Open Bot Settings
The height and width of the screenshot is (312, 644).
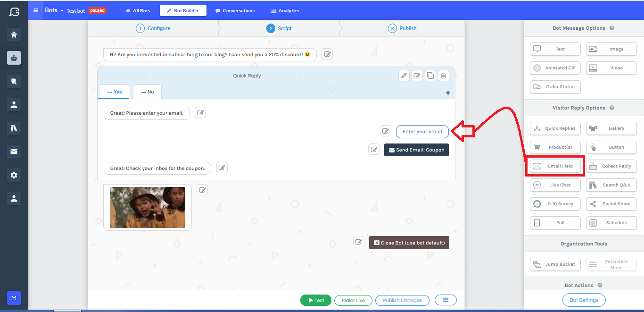[584, 300]
